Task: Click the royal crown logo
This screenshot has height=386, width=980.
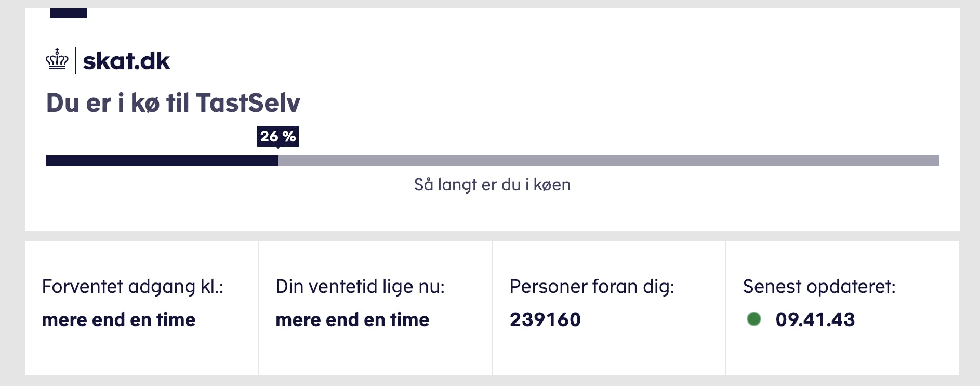Action: pyautogui.click(x=57, y=58)
